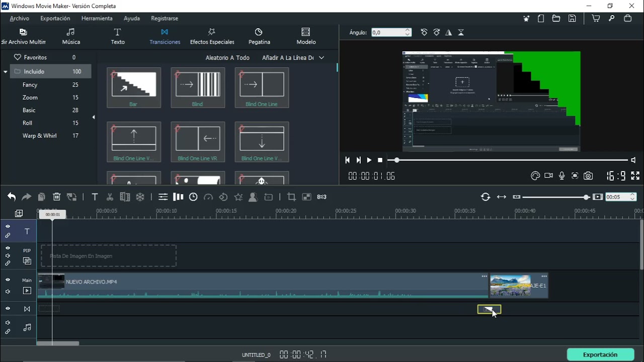Undo the last action with the arrow icon
The height and width of the screenshot is (362, 644).
[12, 197]
